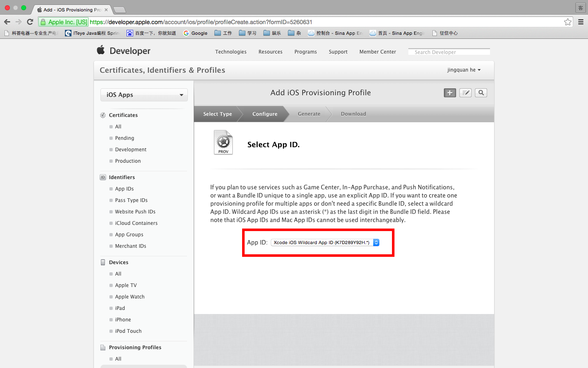Open the iOS Apps platform dropdown
Screen dimensions: 588x368
click(x=144, y=95)
